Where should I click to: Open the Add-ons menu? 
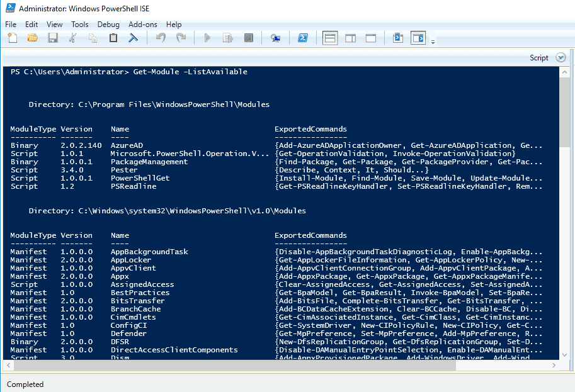point(143,25)
